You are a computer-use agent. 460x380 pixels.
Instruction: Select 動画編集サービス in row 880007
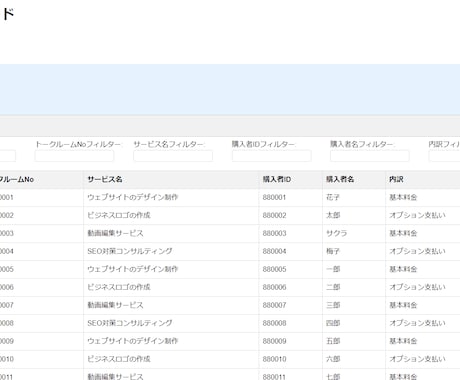(115, 305)
